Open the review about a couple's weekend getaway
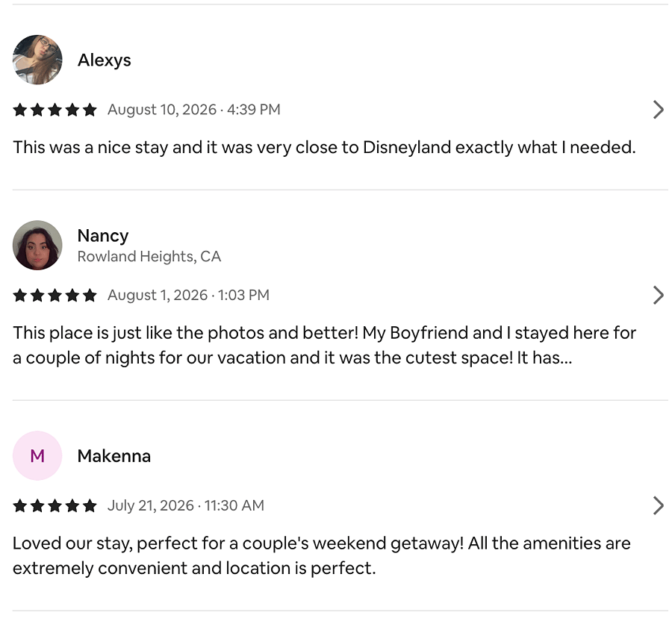Viewport: 672px width, 630px height. [321, 556]
